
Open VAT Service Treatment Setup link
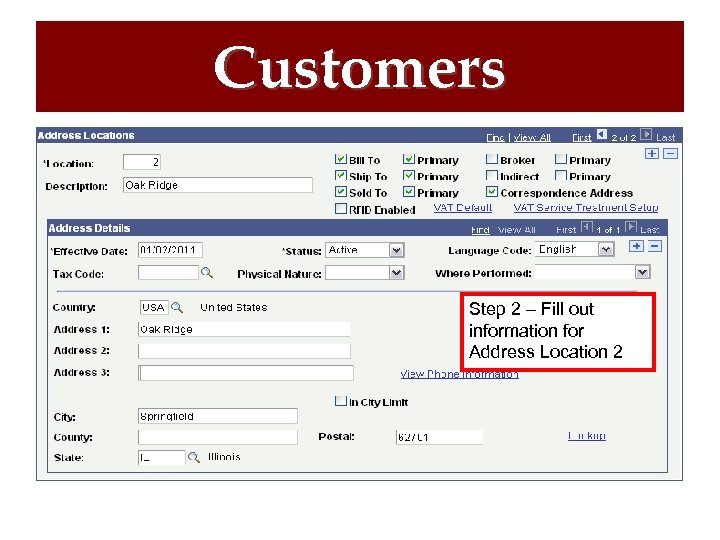click(x=585, y=208)
